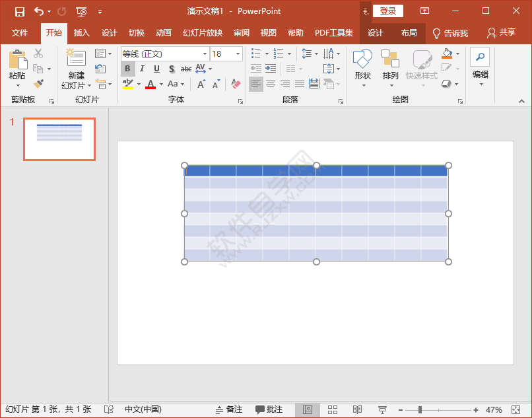Toggle Underline formatting
Viewport: 532px width, 418px height.
[x=156, y=69]
